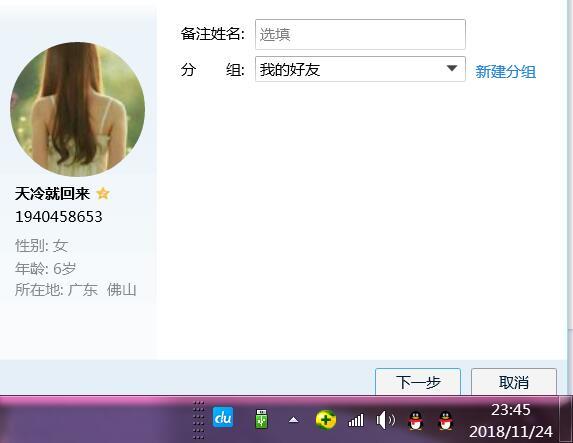Click the gold star next to 天冷就回来
Viewport: 573px width, 443px height.
(103, 193)
